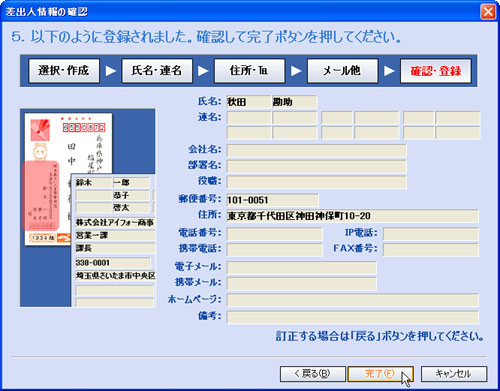Viewport: 500px width, 391px height.
Task: Click the 備考 remarks field
Action: point(352,317)
